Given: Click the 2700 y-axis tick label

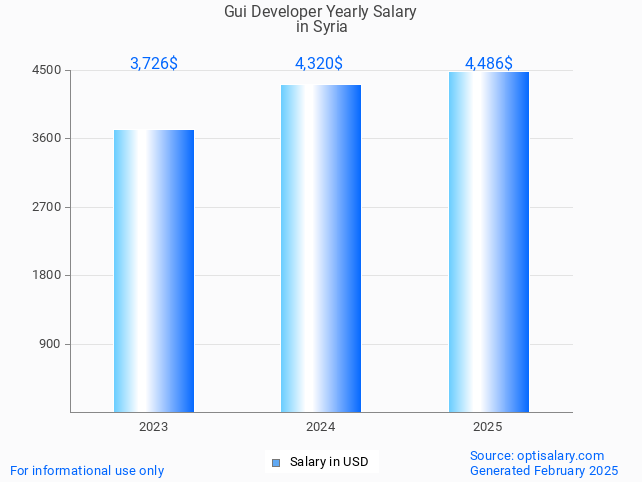Looking at the screenshot, I should [x=47, y=207].
